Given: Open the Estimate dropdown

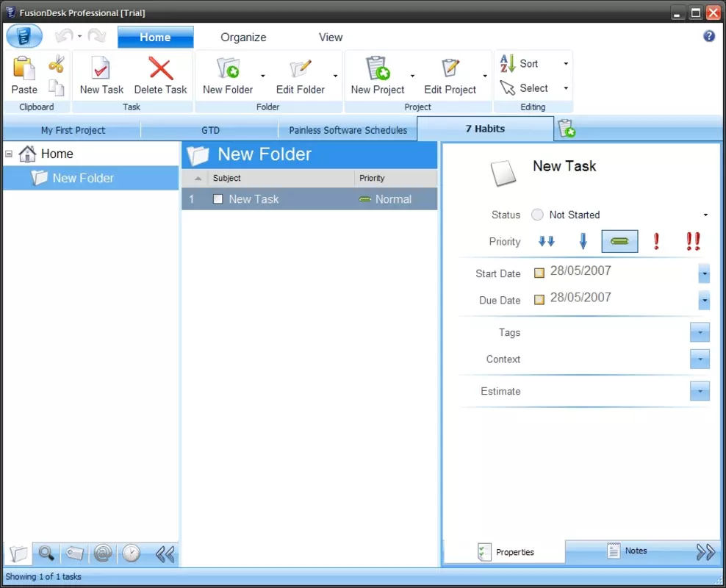Looking at the screenshot, I should tap(700, 391).
